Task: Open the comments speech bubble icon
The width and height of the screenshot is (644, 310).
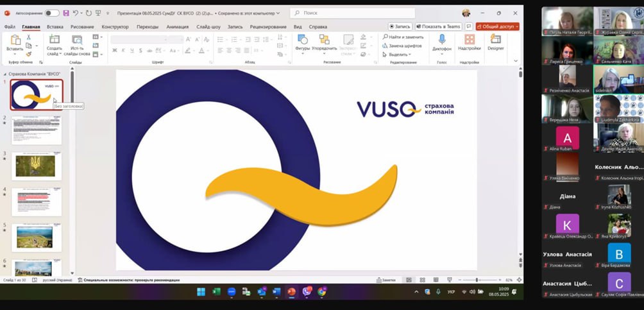Action: [x=469, y=26]
